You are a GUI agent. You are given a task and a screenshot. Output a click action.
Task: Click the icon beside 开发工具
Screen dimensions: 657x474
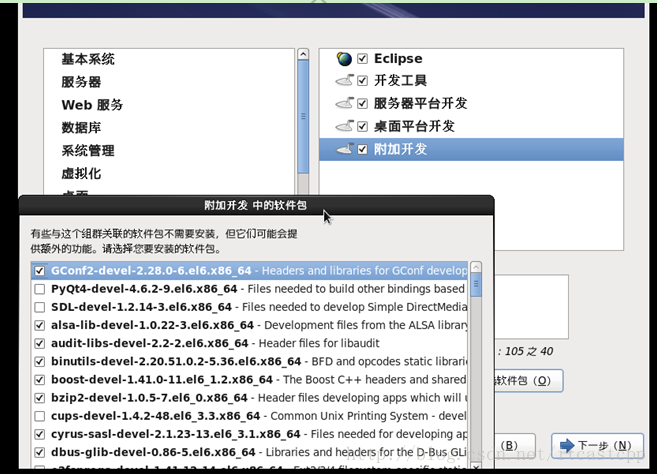point(344,80)
